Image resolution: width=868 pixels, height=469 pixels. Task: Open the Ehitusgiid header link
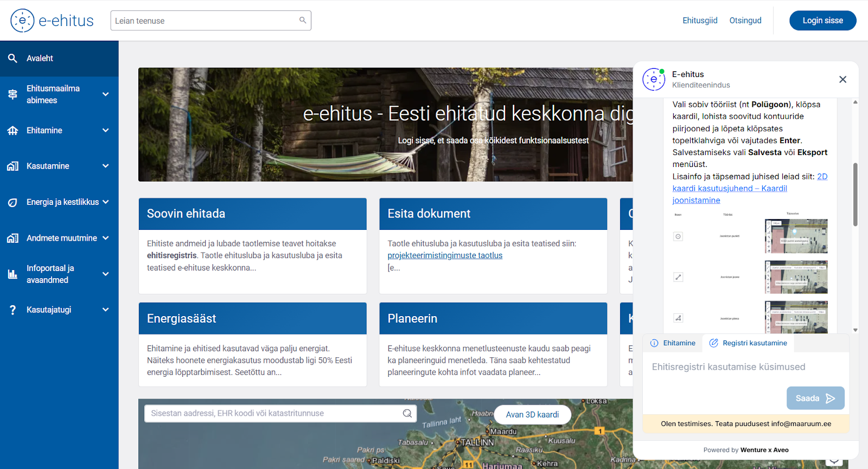click(x=700, y=20)
